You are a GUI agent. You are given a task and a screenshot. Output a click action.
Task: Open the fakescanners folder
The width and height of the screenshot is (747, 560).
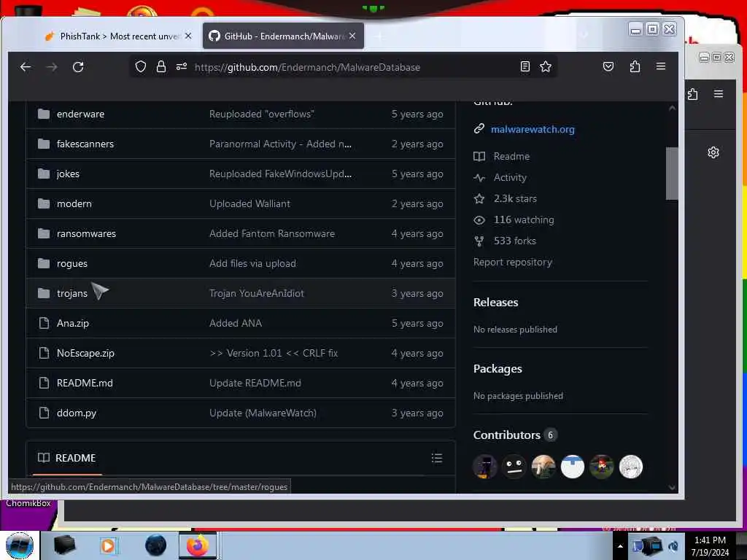pos(85,144)
